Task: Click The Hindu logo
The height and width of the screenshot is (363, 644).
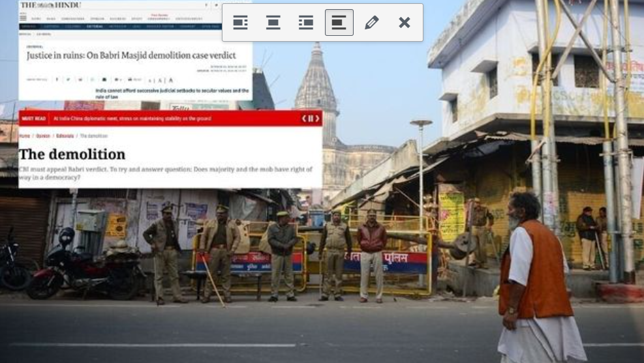Action: 50,5
